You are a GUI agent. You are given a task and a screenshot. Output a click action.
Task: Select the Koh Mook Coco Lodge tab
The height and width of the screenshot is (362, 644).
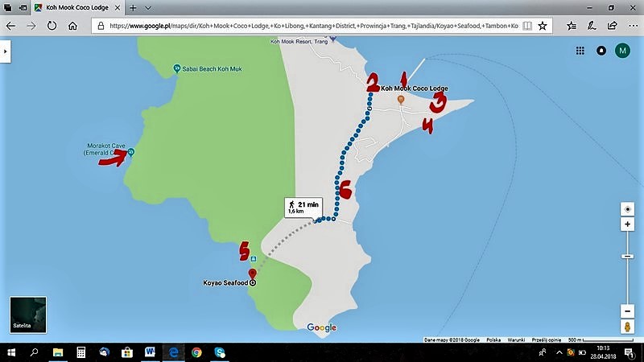76,7
